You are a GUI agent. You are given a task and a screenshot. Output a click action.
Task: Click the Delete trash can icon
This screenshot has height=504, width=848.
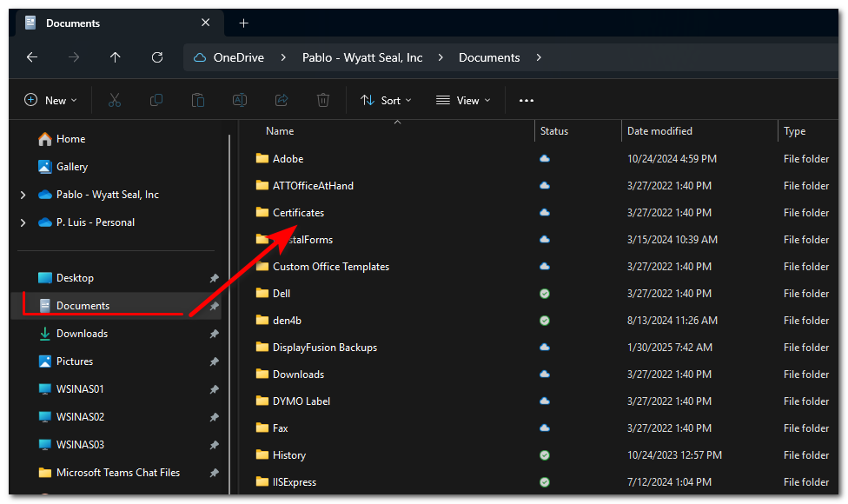pos(323,100)
